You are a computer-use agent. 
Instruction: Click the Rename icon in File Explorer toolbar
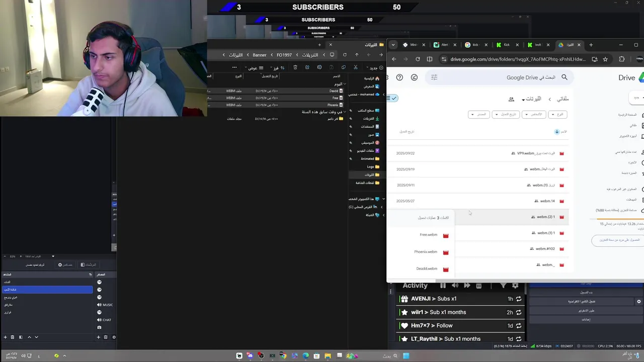319,67
